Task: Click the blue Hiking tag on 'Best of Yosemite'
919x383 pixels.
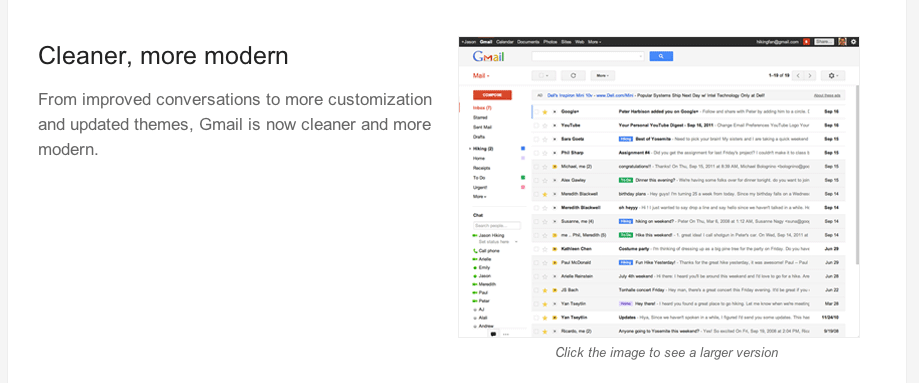Action: pos(625,139)
